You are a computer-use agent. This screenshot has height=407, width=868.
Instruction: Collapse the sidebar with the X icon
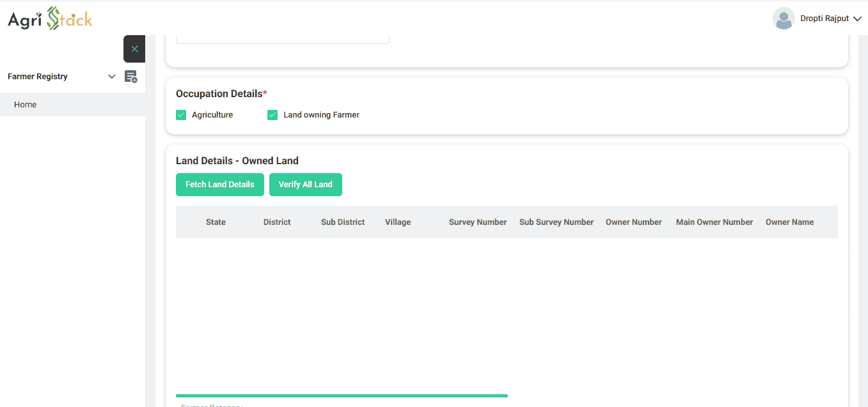pyautogui.click(x=134, y=49)
